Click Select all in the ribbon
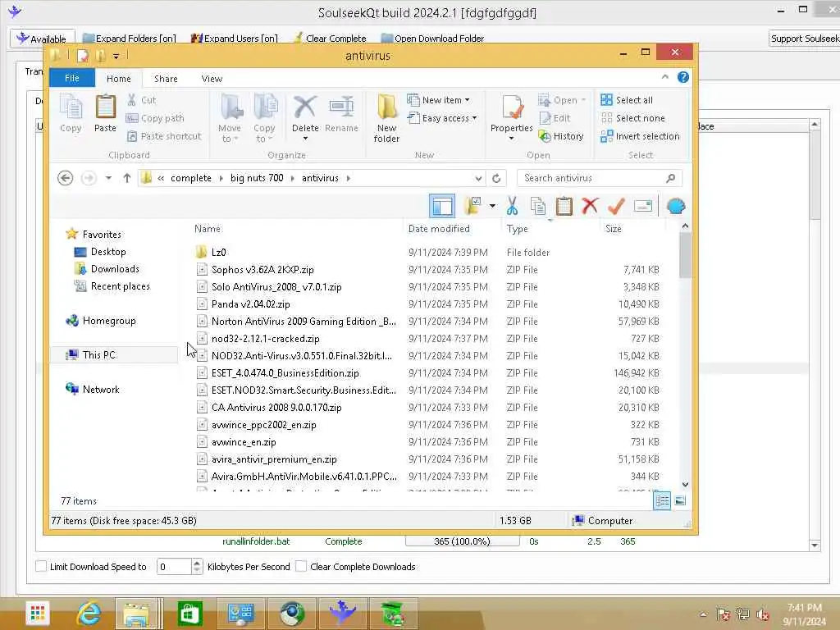 tap(627, 100)
